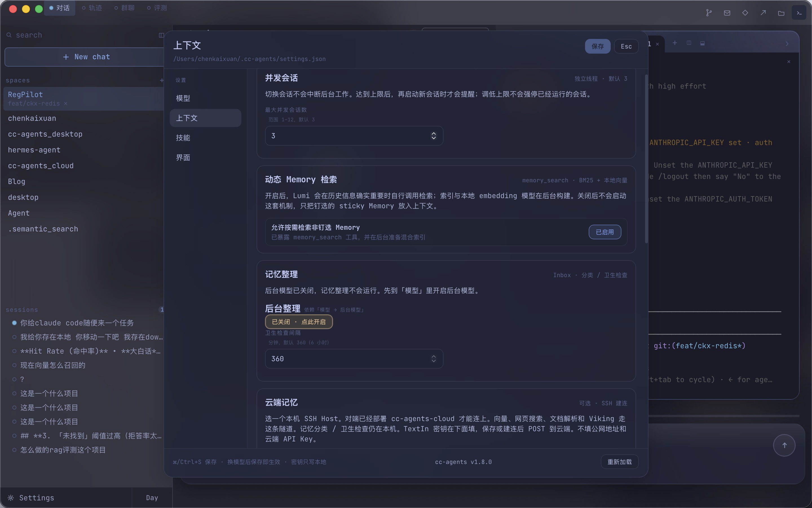Adjust max concurrent sessions stepper arrows
This screenshot has width=812, height=508.
point(434,136)
